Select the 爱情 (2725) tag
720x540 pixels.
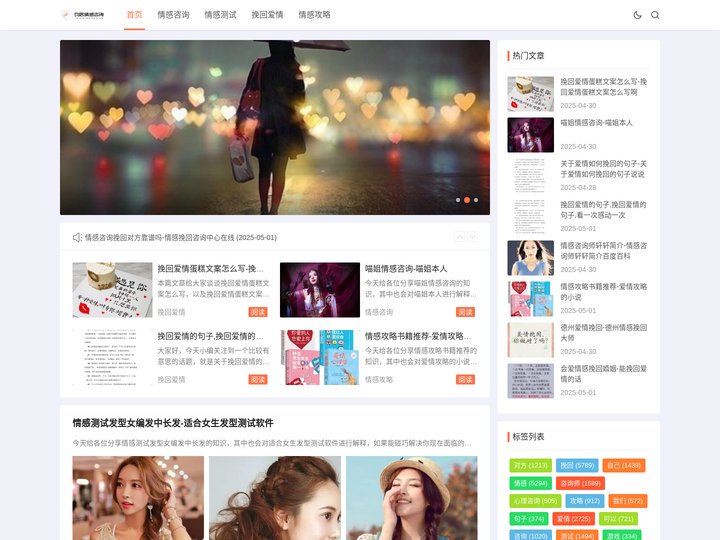point(574,519)
